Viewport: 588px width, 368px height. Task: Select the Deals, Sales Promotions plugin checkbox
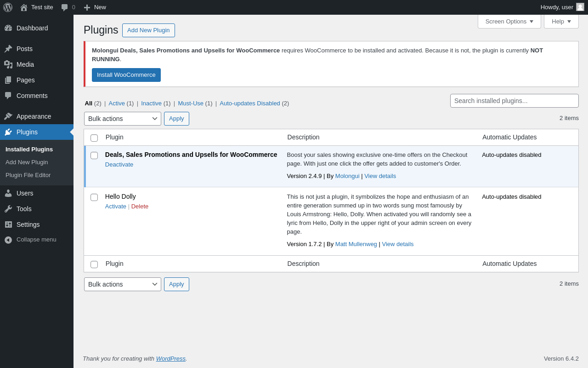(94, 155)
